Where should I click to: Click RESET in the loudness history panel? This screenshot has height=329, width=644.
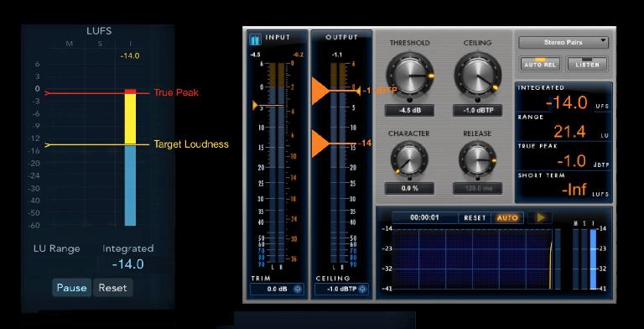pyautogui.click(x=475, y=218)
